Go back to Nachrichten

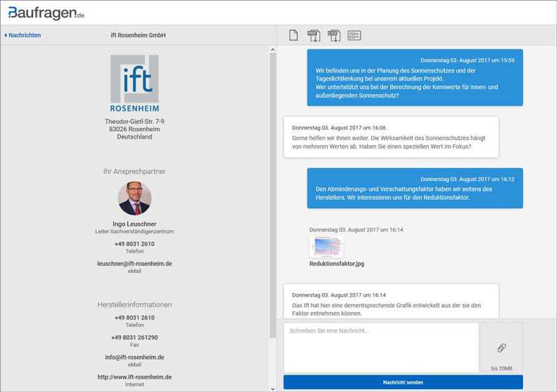pyautogui.click(x=23, y=35)
